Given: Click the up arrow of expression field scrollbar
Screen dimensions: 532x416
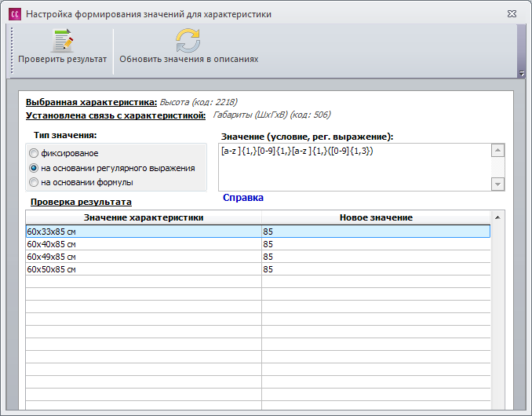Looking at the screenshot, I should (497, 151).
